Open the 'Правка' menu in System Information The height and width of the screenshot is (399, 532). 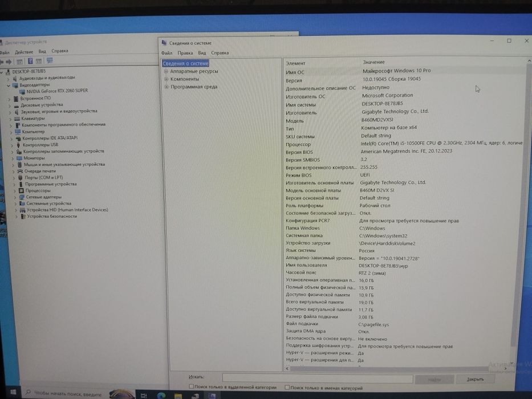click(x=185, y=53)
